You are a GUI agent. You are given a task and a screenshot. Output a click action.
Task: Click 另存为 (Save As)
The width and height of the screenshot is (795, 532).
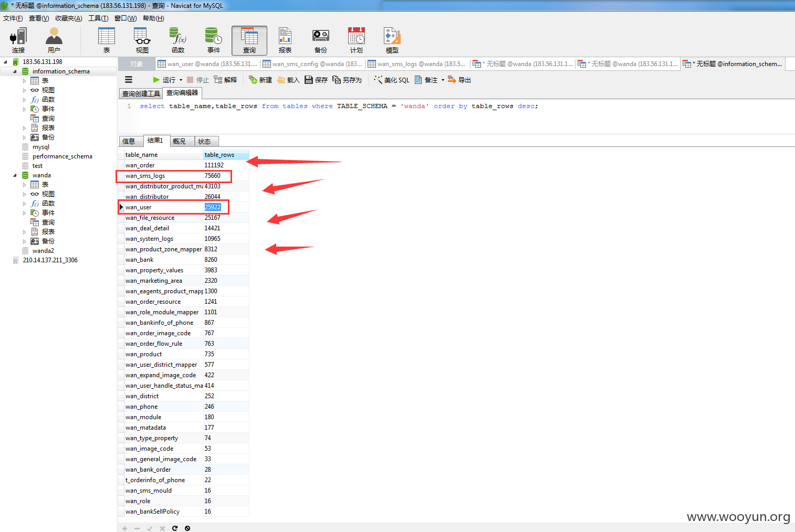pos(347,80)
